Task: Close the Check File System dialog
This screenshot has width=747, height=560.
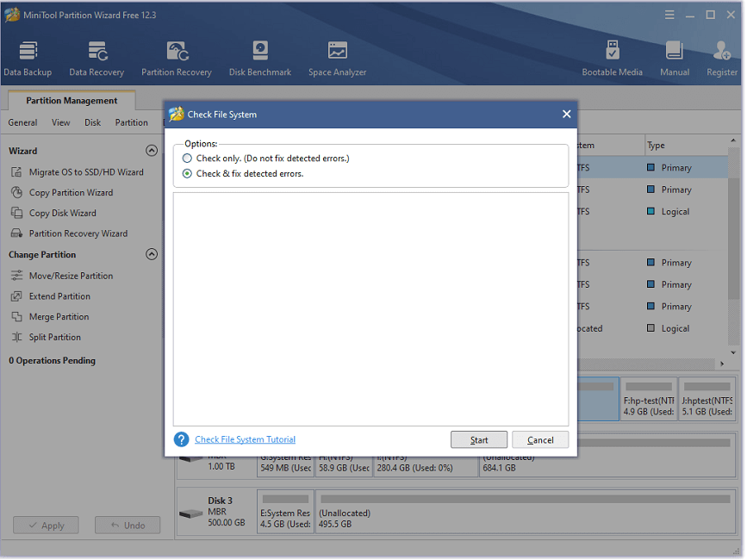Action: coord(566,115)
